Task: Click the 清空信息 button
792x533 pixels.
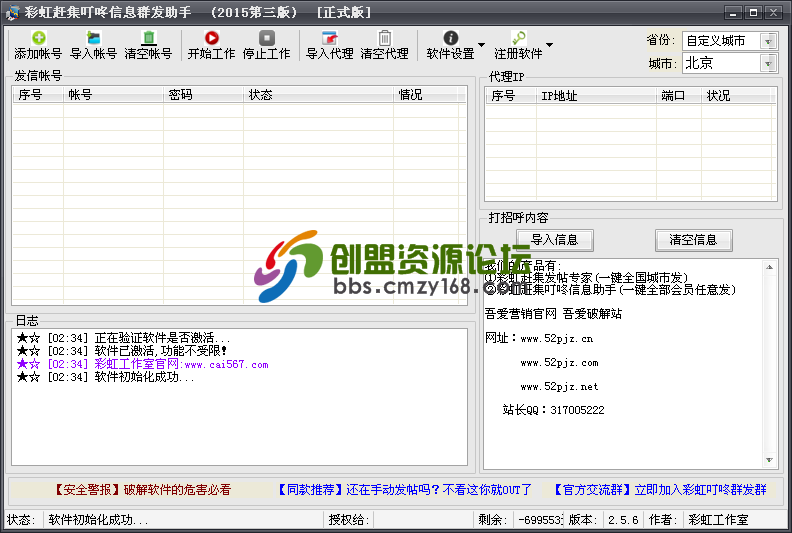Action: pos(693,240)
